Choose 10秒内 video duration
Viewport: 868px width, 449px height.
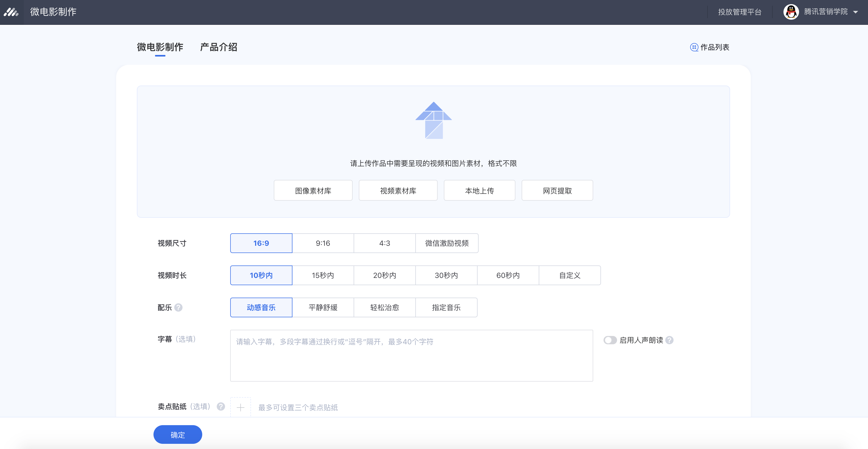click(261, 276)
